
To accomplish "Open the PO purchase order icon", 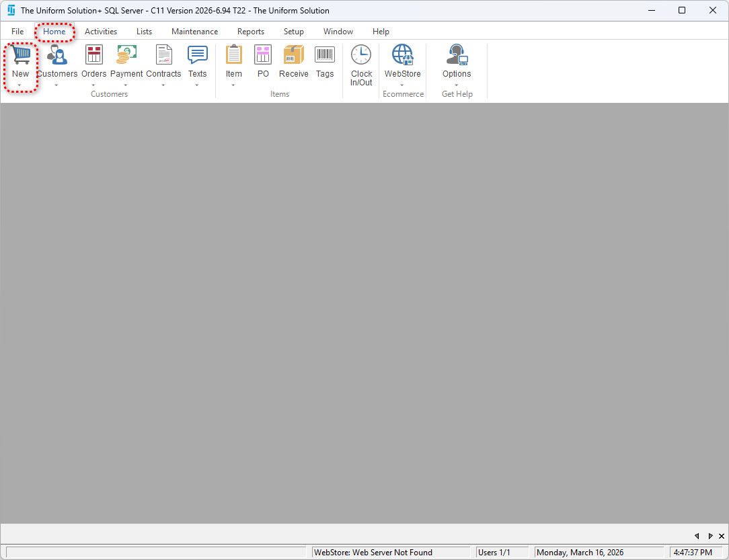I will tap(263, 55).
